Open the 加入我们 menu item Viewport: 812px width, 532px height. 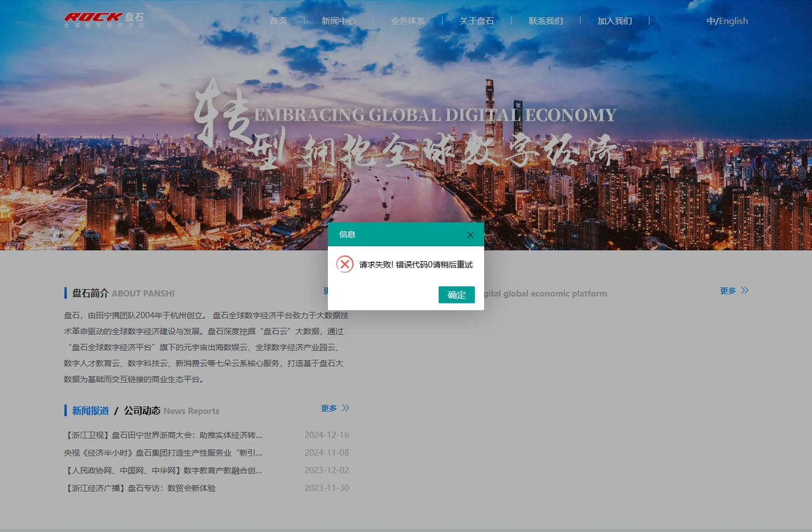615,21
